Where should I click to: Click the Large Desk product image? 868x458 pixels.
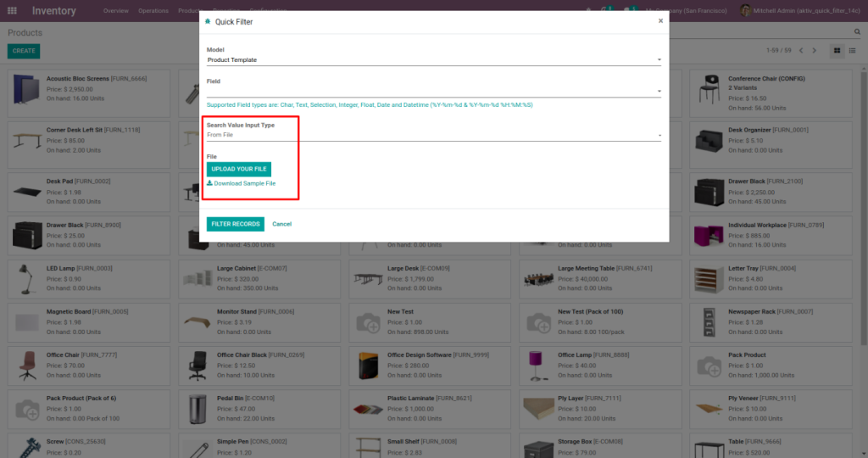tap(368, 278)
